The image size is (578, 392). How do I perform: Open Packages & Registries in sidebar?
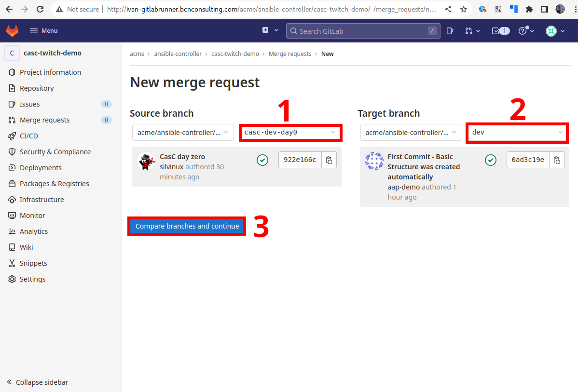54,184
